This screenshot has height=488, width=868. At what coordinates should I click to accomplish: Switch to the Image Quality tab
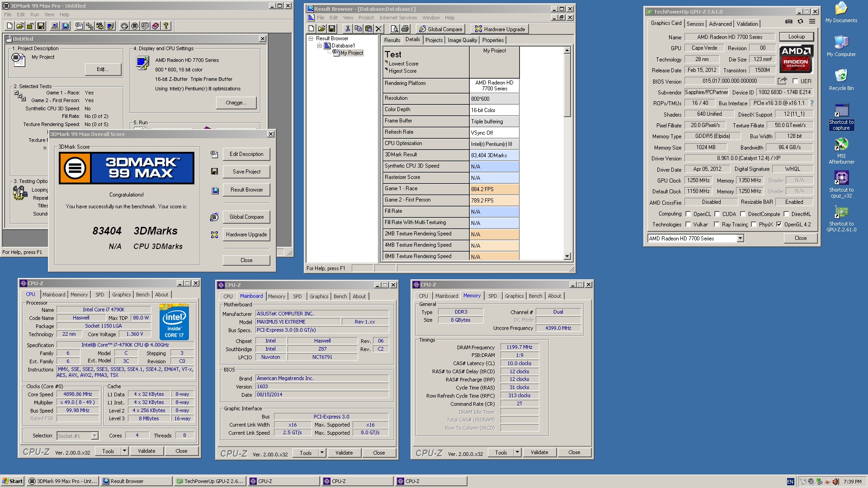462,40
